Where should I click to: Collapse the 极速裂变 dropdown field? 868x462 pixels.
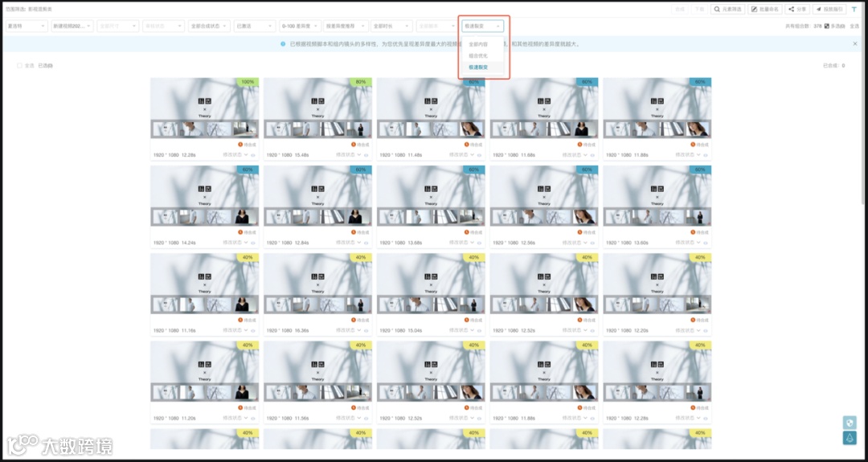click(x=483, y=26)
